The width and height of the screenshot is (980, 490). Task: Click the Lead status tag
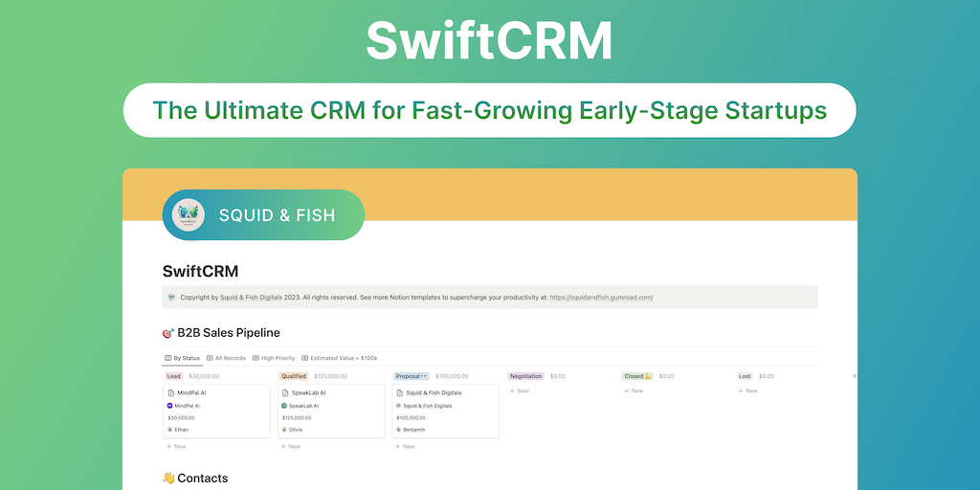click(x=174, y=376)
